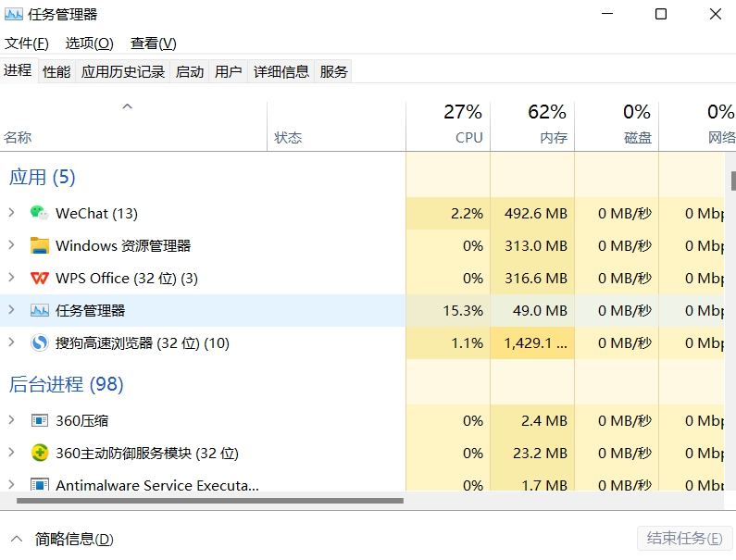Click the 搜狗高速浏览器 icon
The image size is (736, 560).
(x=39, y=342)
